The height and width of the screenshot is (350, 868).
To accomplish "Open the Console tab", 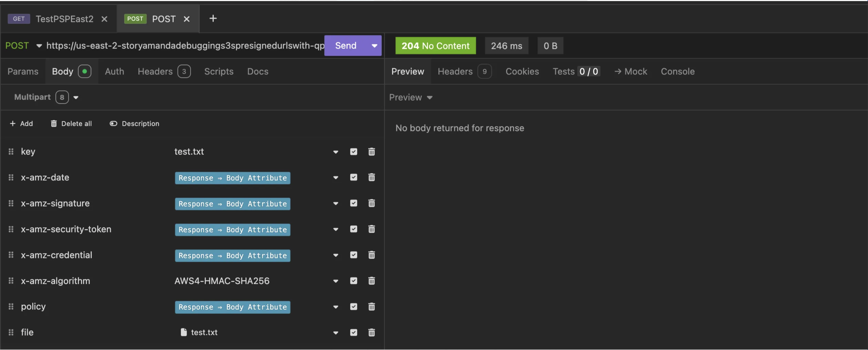I will (x=678, y=71).
